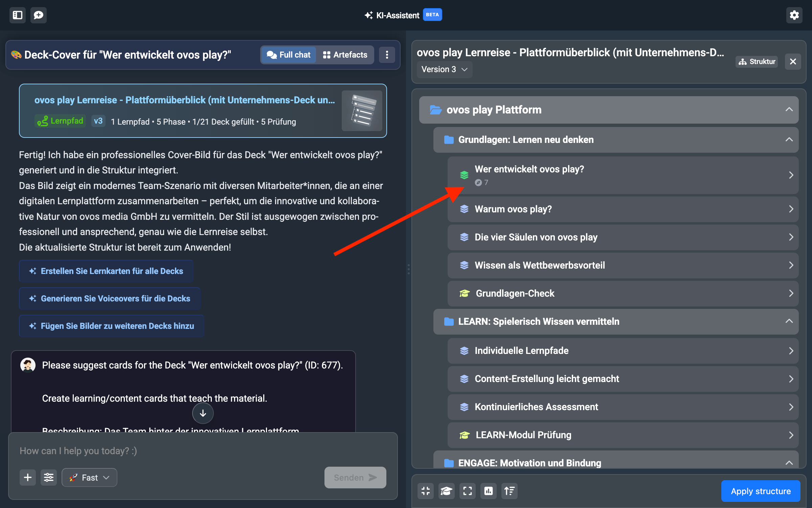812x508 pixels.
Task: Collapse the Grundlagen: Lernen neu denken folder
Action: point(789,140)
